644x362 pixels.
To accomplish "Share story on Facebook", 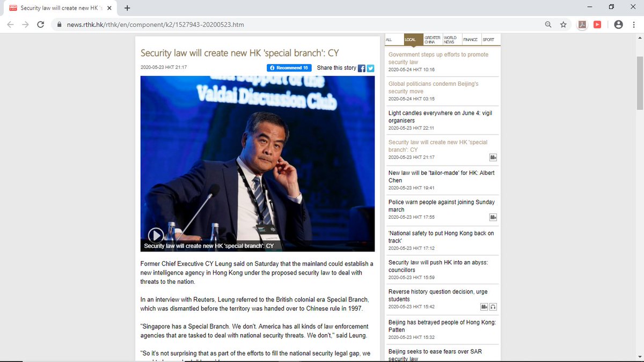I will click(362, 68).
